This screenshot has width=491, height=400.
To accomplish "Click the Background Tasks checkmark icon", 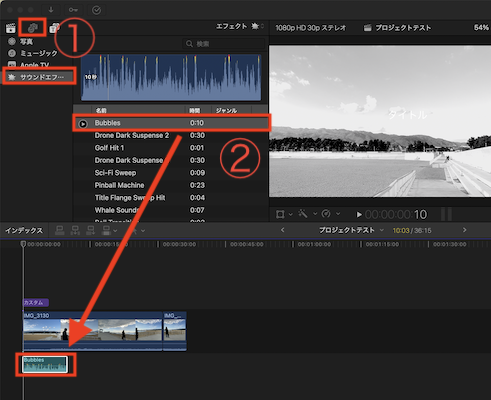I will coord(96,10).
